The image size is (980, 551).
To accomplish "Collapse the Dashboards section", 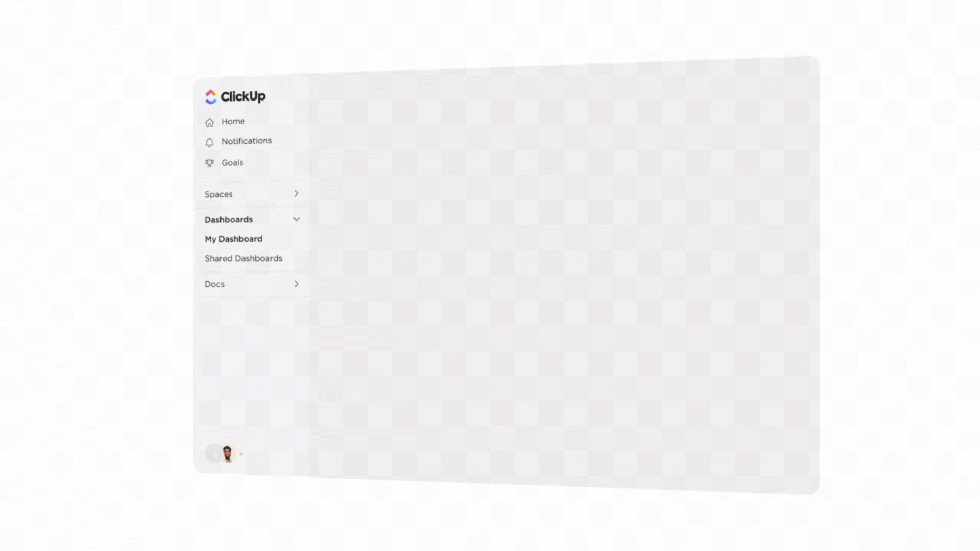I will (x=296, y=219).
